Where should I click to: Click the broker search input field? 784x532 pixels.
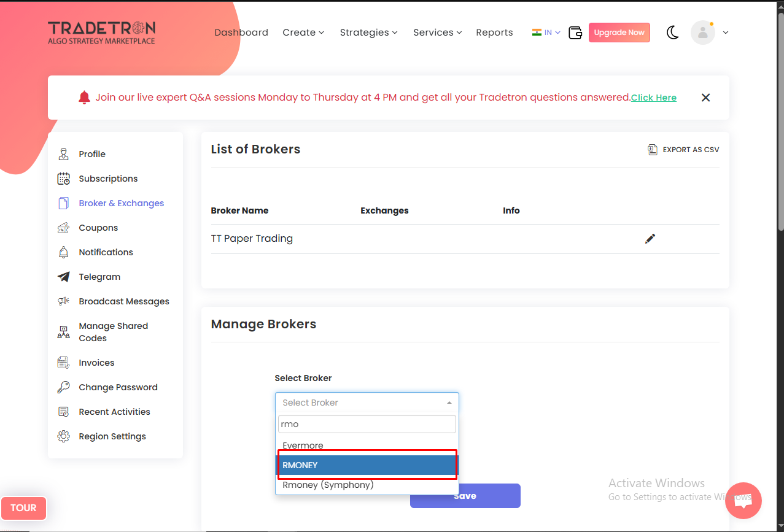(367, 424)
